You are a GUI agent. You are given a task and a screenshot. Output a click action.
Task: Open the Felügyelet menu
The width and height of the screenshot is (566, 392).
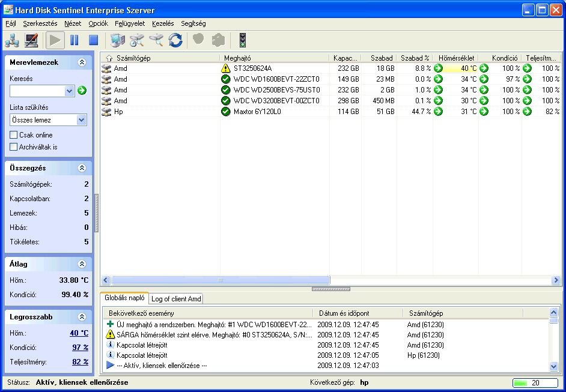[129, 23]
